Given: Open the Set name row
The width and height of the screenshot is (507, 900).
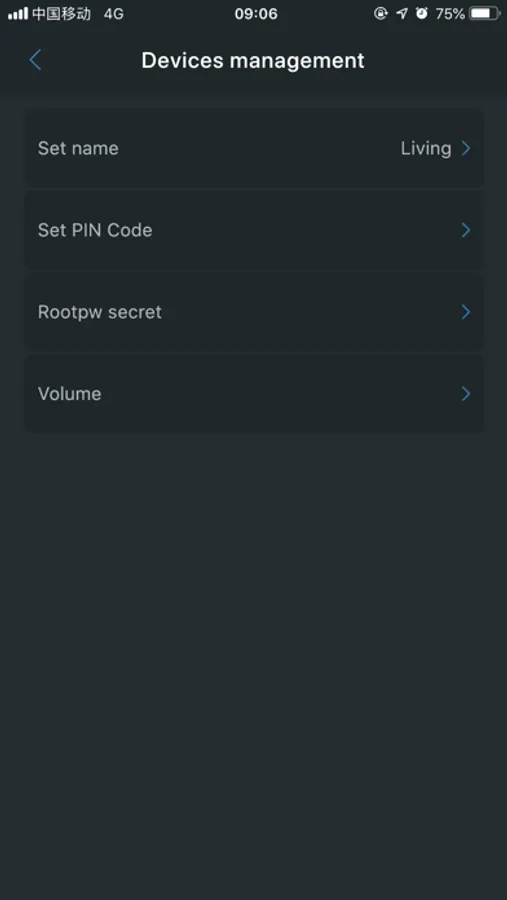Looking at the screenshot, I should tap(253, 148).
